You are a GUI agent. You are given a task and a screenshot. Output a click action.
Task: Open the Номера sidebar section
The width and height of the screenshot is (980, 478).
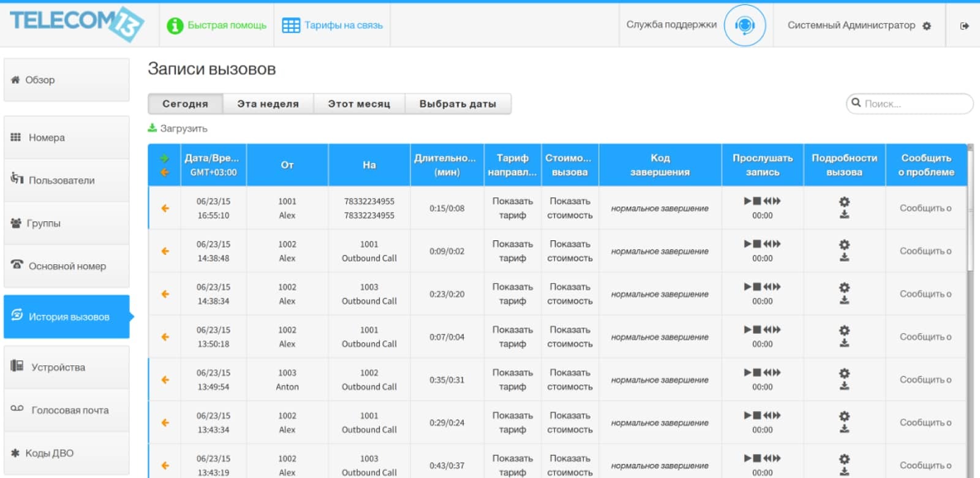pos(66,137)
